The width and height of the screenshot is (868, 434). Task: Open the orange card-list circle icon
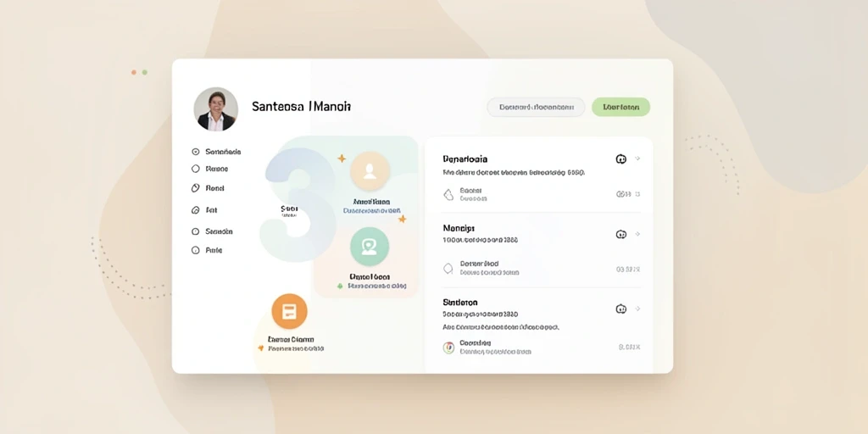289,312
